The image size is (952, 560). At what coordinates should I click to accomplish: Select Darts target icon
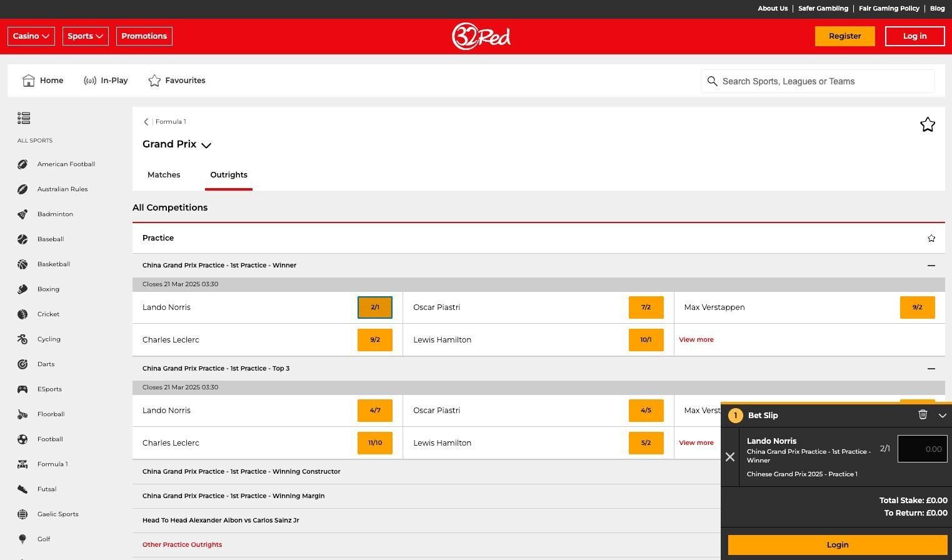23,364
